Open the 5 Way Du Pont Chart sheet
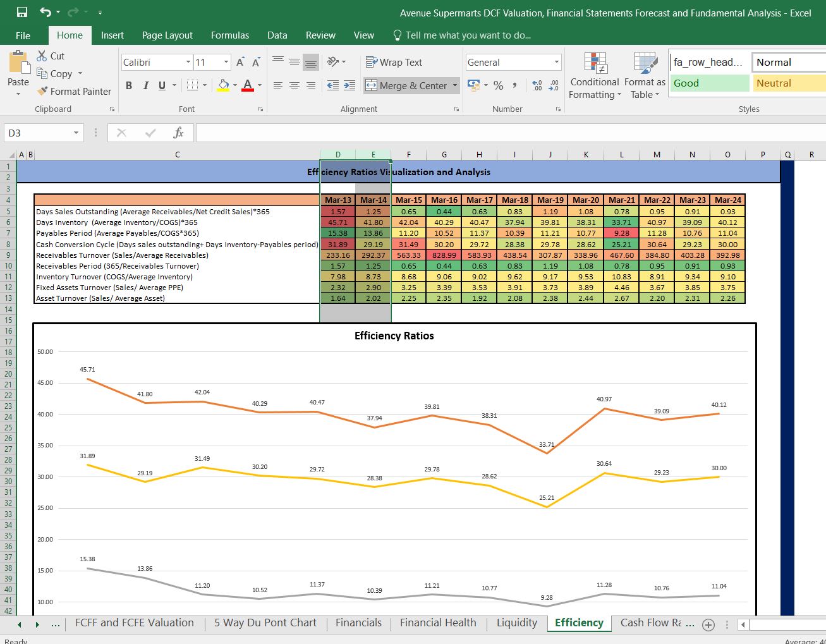Image resolution: width=826 pixels, height=644 pixels. click(x=265, y=623)
